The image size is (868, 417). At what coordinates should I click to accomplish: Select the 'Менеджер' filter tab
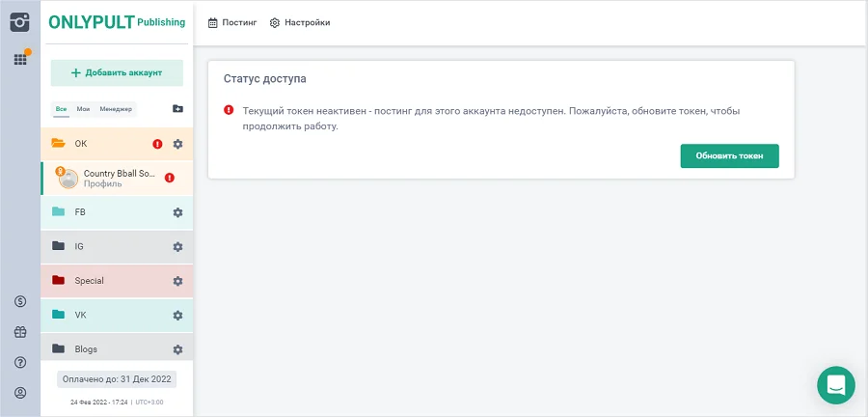pos(116,109)
